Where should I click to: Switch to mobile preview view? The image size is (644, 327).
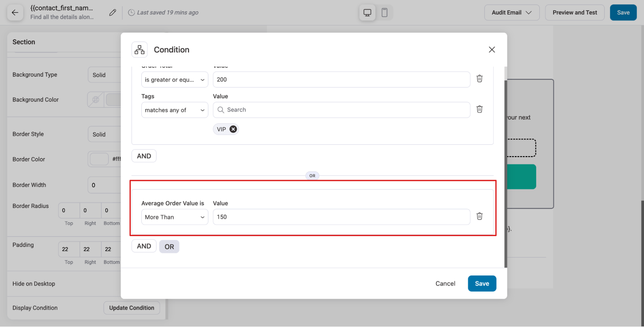point(384,13)
